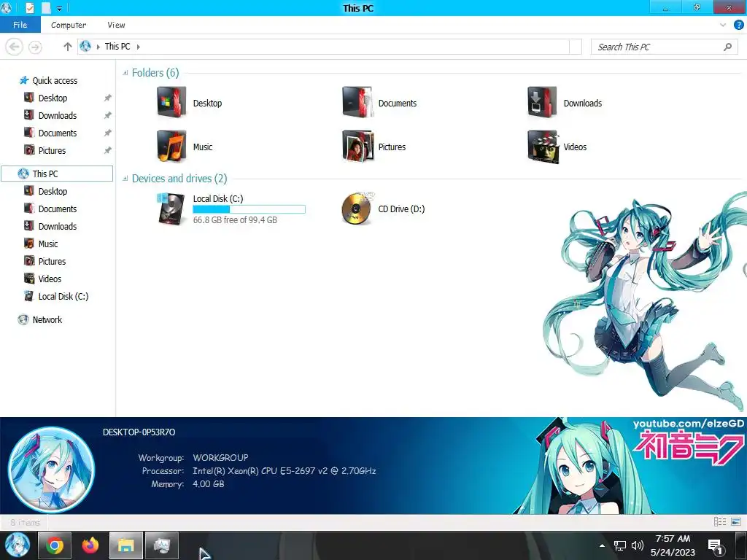Screen dimensions: 747x560
Task: Go forward with the Forward arrow
Action: (35, 47)
